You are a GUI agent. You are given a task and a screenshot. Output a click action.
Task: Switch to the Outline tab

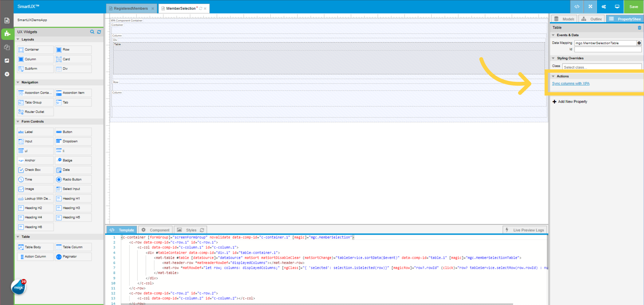[591, 19]
